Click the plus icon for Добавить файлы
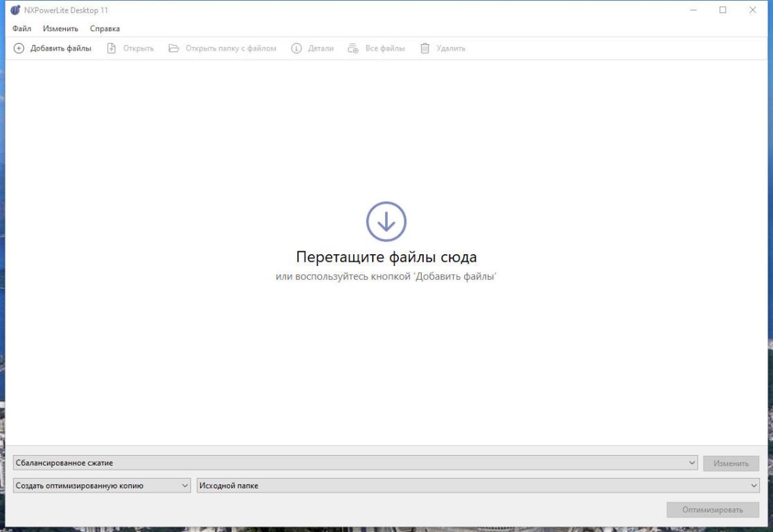Image resolution: width=773 pixels, height=532 pixels. point(19,48)
